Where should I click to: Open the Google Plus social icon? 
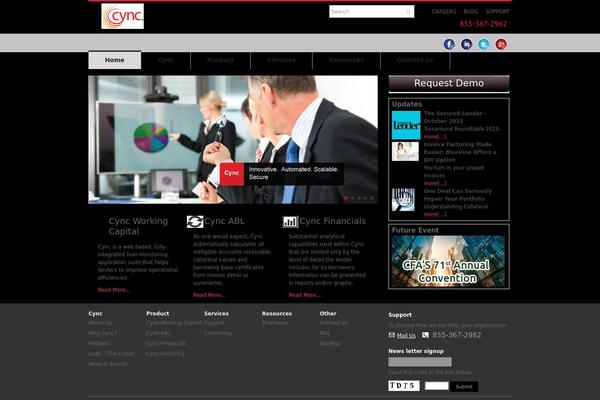(501, 44)
